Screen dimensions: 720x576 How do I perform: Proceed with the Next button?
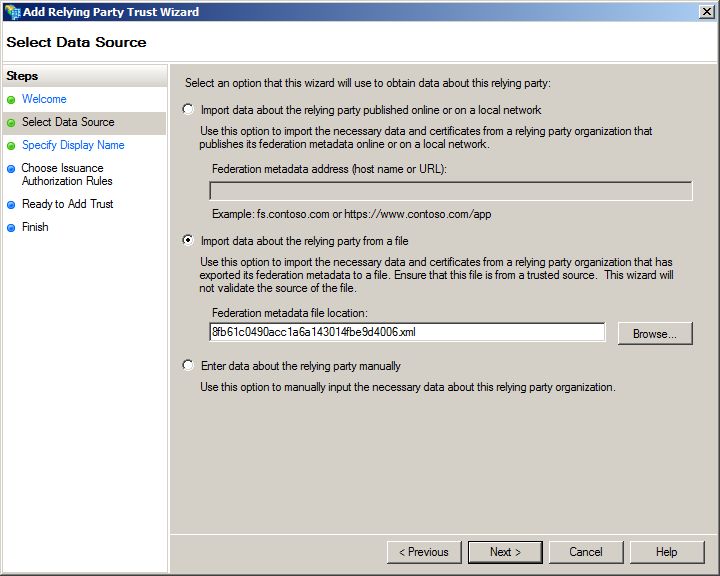tap(505, 552)
